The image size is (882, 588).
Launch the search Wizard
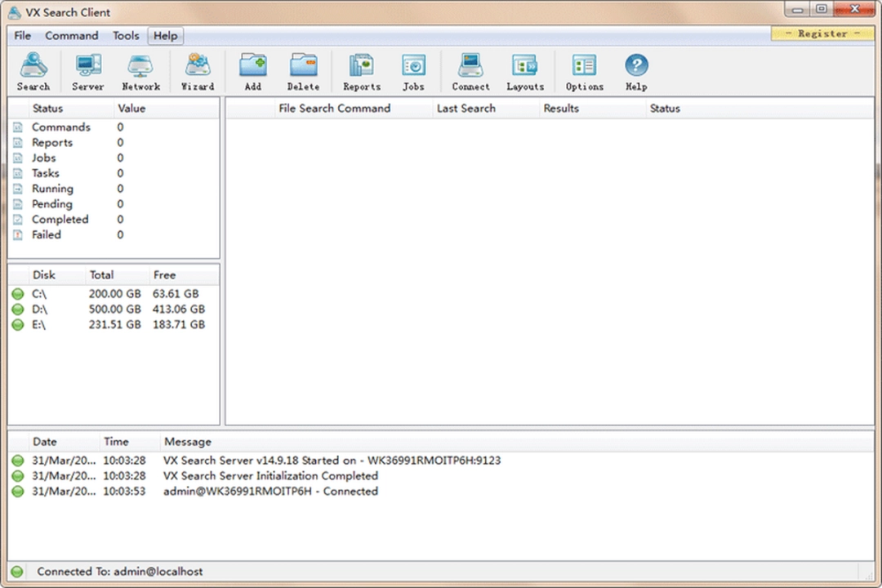pyautogui.click(x=197, y=71)
